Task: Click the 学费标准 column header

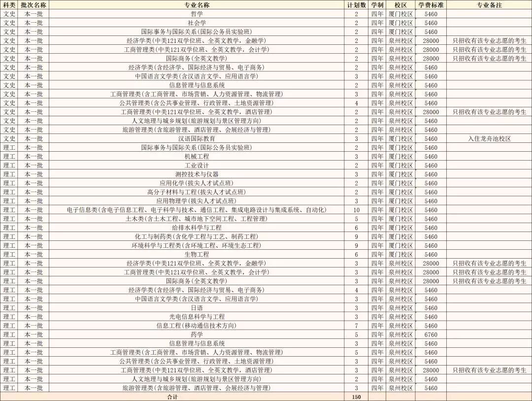Action: click(431, 5)
